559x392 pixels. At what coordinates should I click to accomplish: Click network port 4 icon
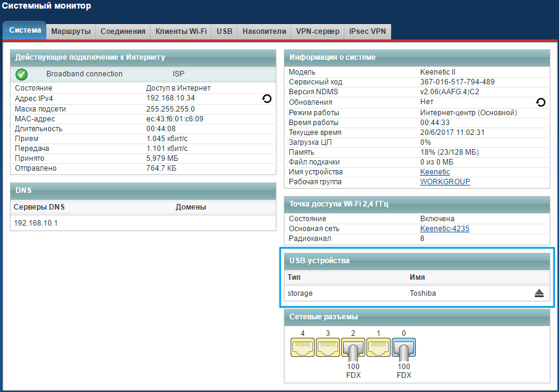(302, 349)
